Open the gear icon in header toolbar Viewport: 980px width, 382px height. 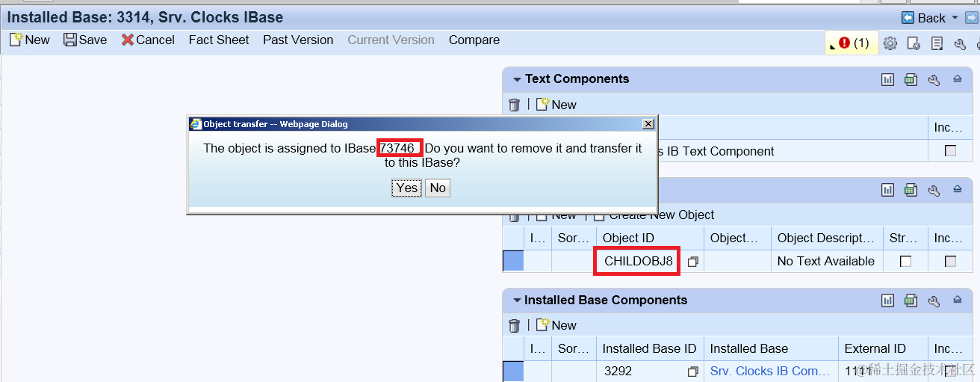[890, 43]
